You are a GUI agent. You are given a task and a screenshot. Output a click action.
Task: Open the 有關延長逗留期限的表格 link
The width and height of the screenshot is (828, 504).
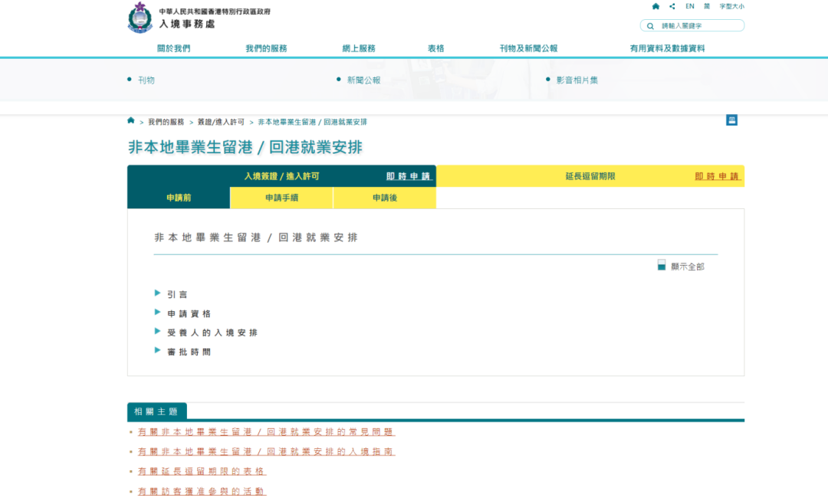[x=202, y=471]
